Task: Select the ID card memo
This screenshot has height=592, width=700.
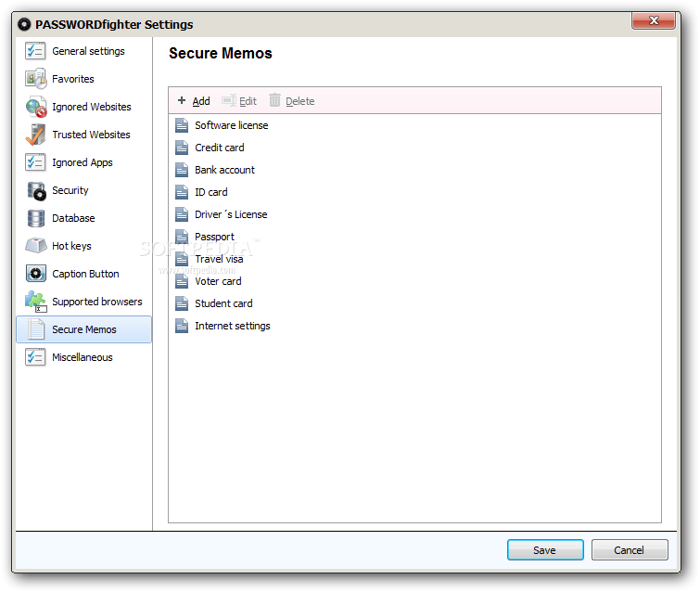Action: [x=211, y=193]
